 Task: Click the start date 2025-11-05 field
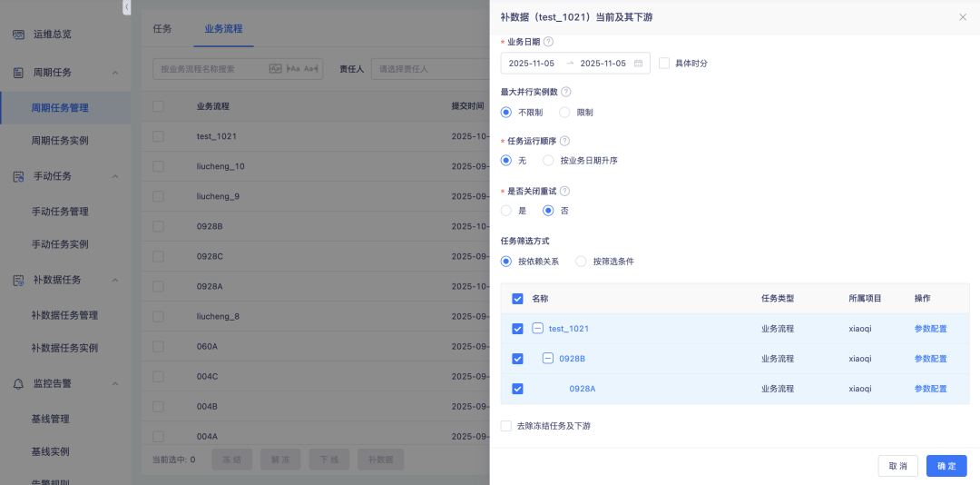(531, 64)
